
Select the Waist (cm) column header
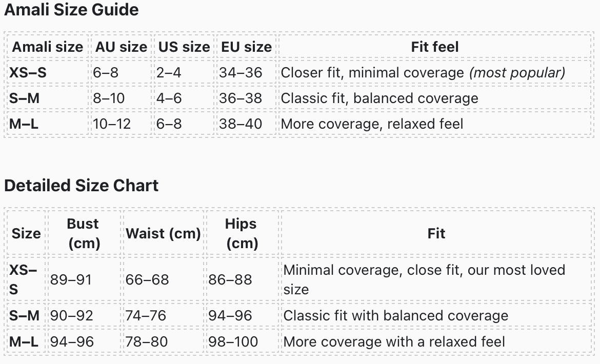(x=163, y=233)
